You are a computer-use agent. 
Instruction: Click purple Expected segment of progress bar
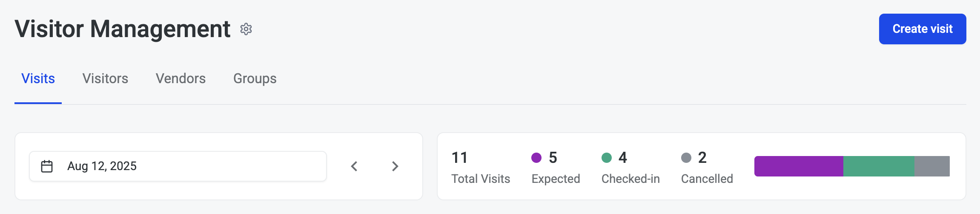(799, 166)
